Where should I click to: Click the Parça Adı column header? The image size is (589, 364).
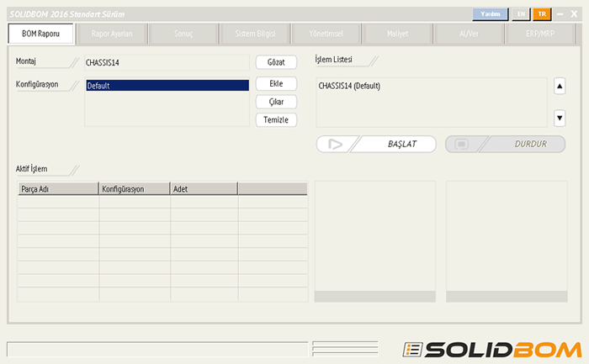pos(58,189)
